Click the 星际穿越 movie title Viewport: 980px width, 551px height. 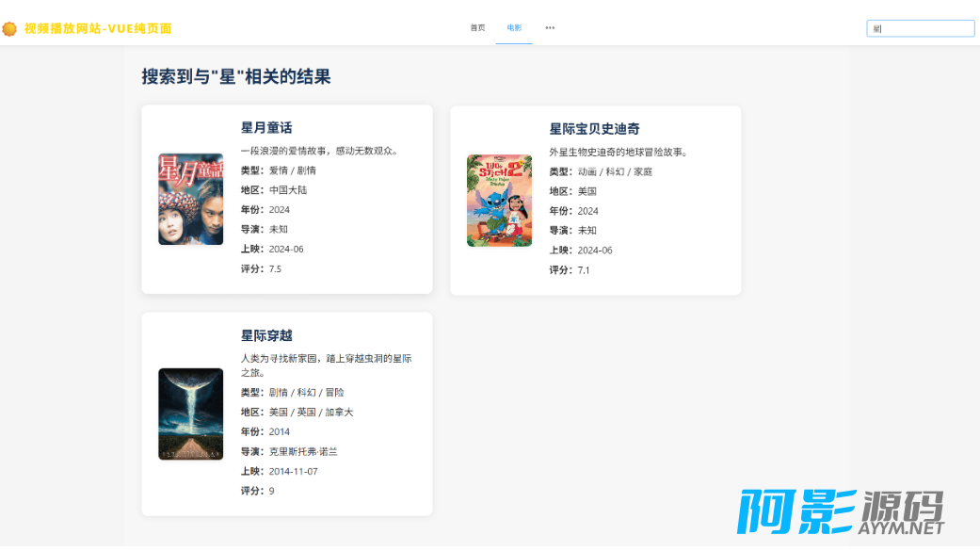tap(266, 336)
